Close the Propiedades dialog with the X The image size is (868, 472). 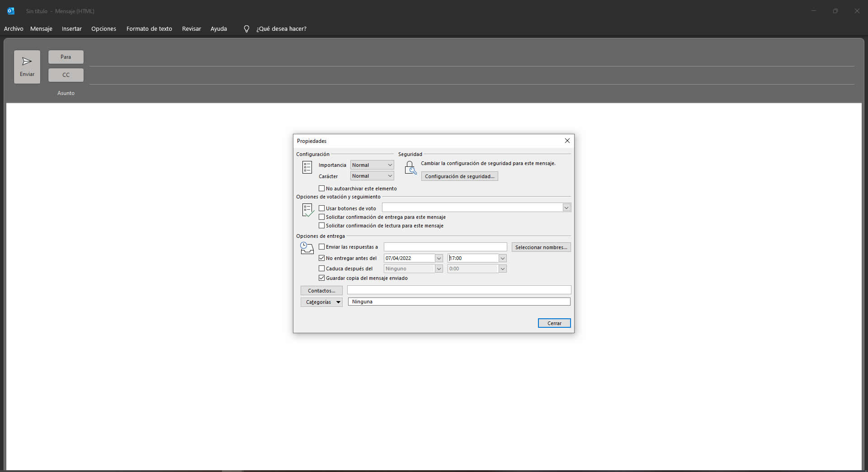(567, 141)
